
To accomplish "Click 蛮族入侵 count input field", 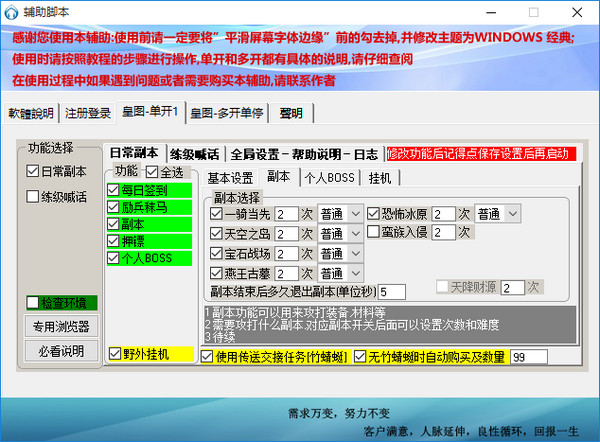I will (443, 232).
